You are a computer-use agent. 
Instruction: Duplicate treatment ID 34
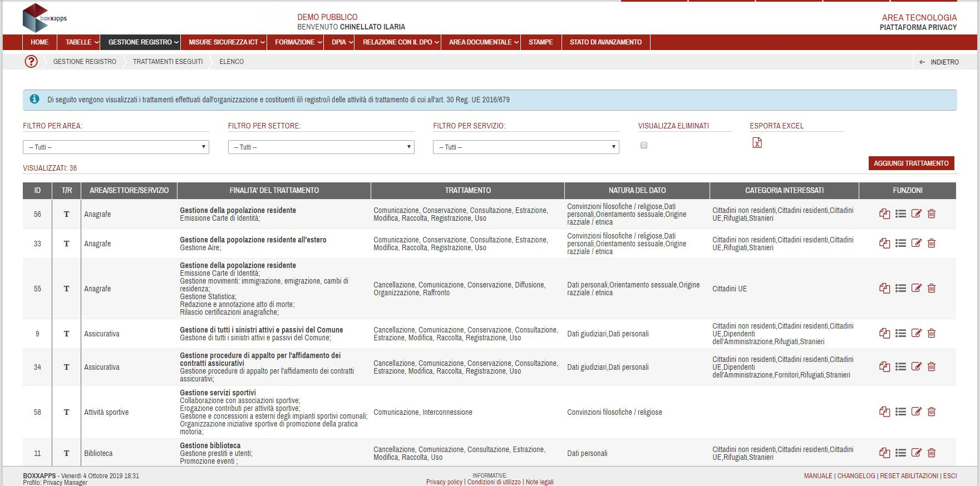pos(884,367)
